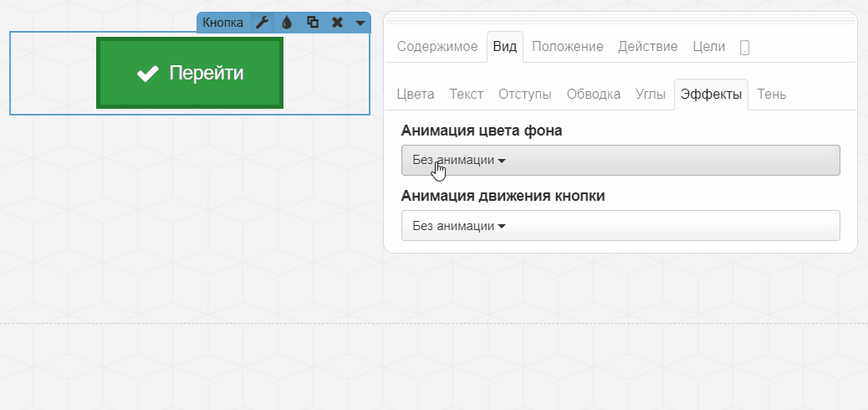Open the Действие tab
Screen dimensions: 868x410
(648, 47)
